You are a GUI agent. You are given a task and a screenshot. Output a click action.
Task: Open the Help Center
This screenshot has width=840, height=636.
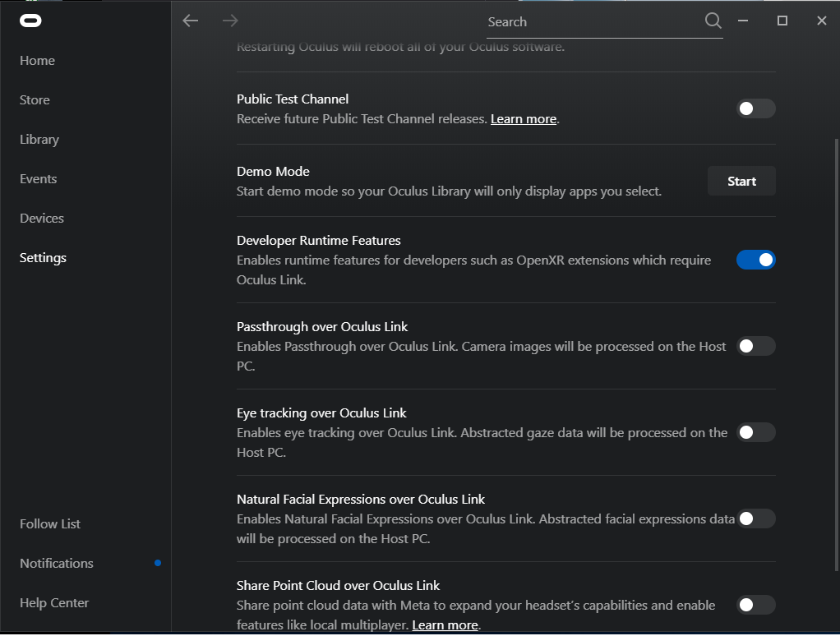(x=54, y=603)
